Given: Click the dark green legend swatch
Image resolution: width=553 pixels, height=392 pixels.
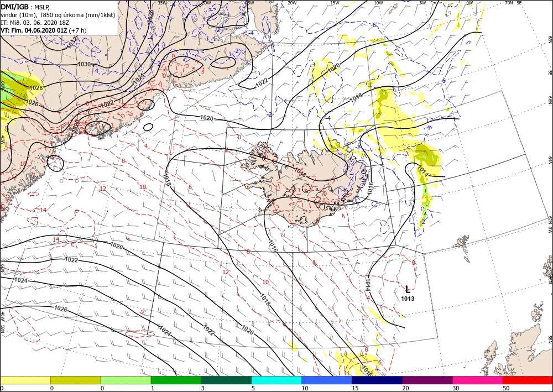Looking at the screenshot, I should coord(226,380).
